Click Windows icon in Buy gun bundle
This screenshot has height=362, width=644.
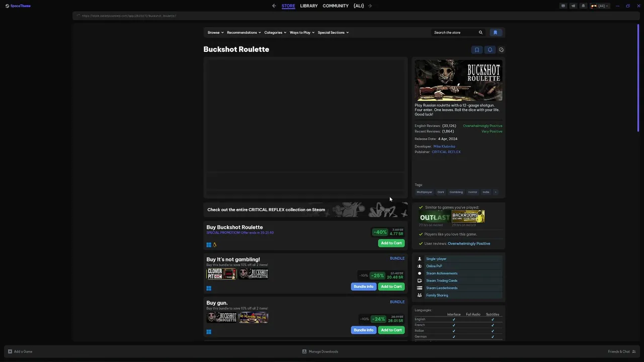click(x=209, y=332)
